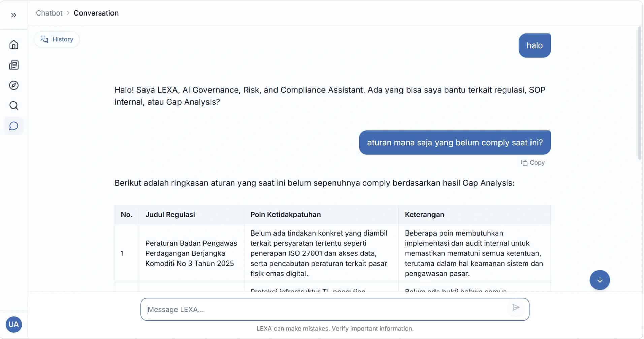The image size is (644, 339).
Task: Click the Conversation breadcrumb label
Action: coord(96,13)
